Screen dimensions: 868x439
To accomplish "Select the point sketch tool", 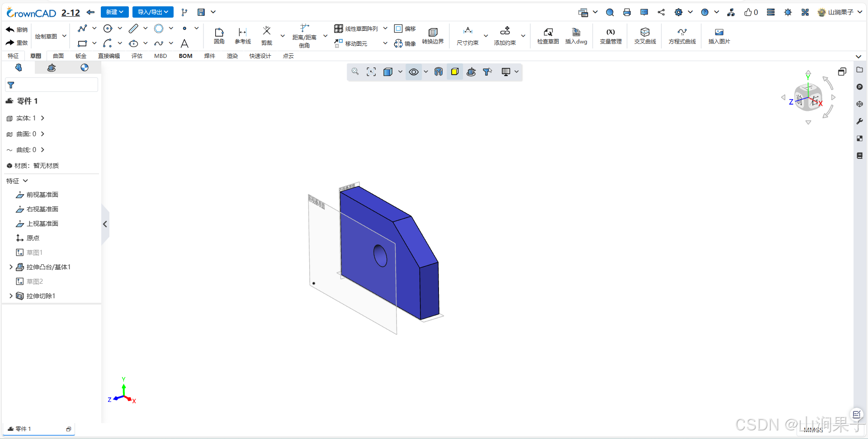I will [x=184, y=29].
